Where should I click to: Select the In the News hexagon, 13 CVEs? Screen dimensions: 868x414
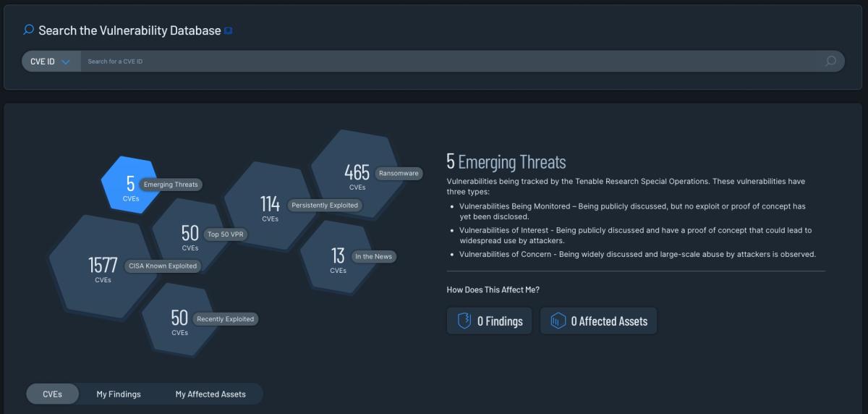pyautogui.click(x=338, y=257)
